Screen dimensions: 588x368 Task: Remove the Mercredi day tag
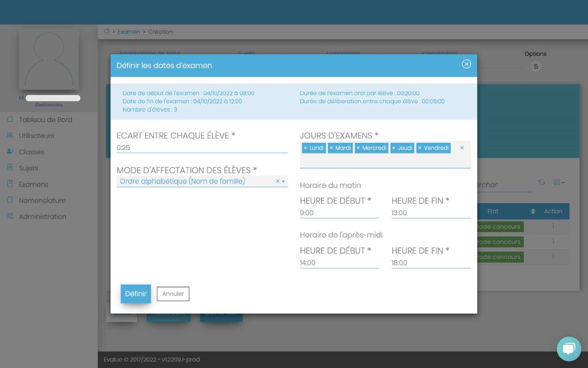pyautogui.click(x=358, y=148)
